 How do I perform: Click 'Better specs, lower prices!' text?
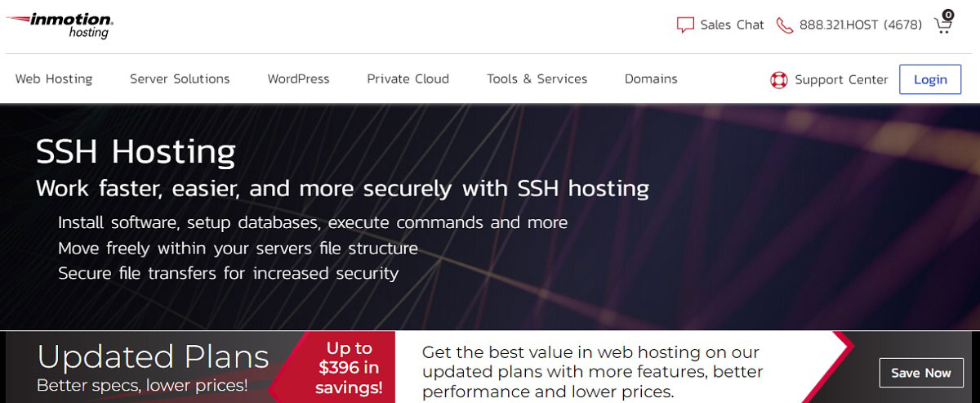(142, 384)
